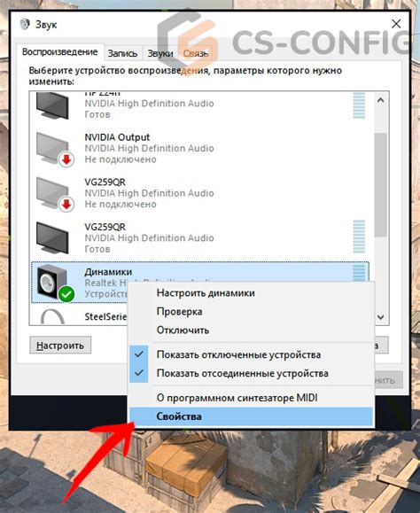Click the volume level meter of ready VG259QR
This screenshot has height=513, width=420.
click(359, 237)
